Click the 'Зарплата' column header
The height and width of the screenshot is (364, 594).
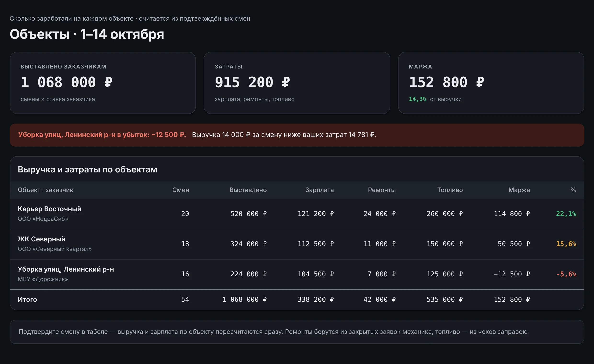[320, 190]
